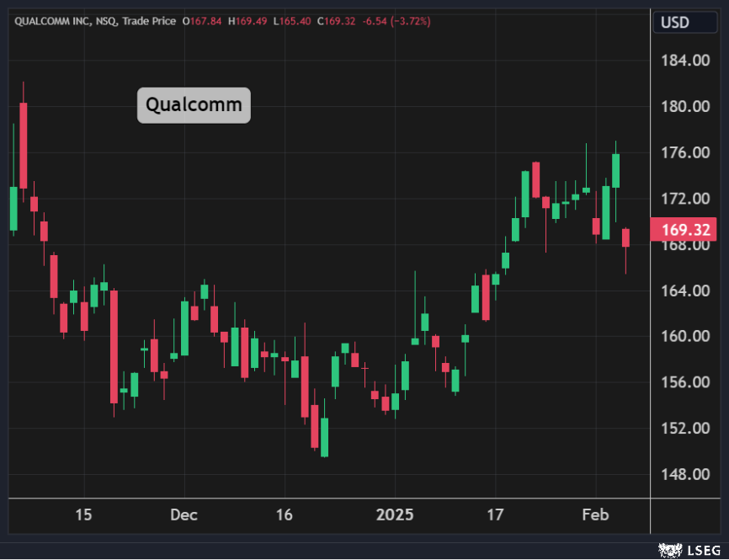
Task: Click the Feb label on time axis
Action: coord(595,515)
